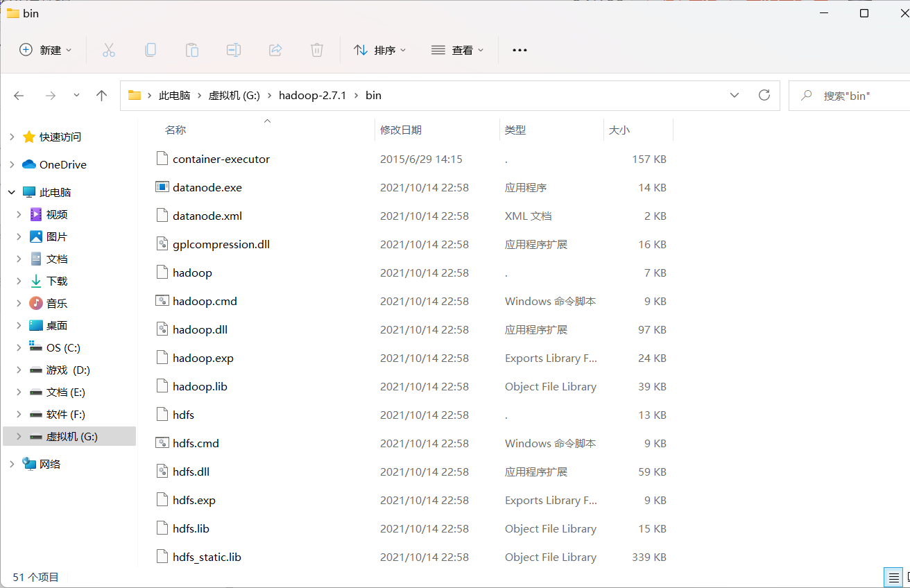
Task: Select 游戏 (D:) drive in sidebar
Action: pyautogui.click(x=68, y=370)
